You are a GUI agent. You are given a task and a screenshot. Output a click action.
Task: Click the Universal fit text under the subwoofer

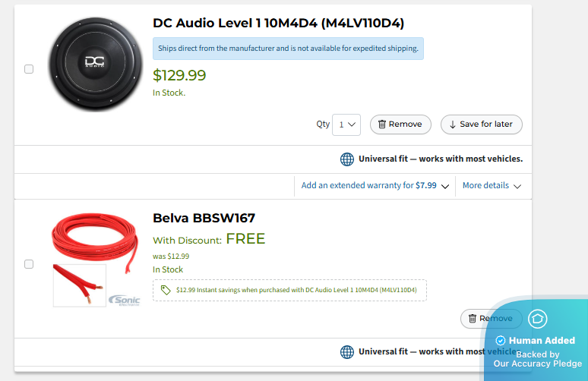(441, 159)
